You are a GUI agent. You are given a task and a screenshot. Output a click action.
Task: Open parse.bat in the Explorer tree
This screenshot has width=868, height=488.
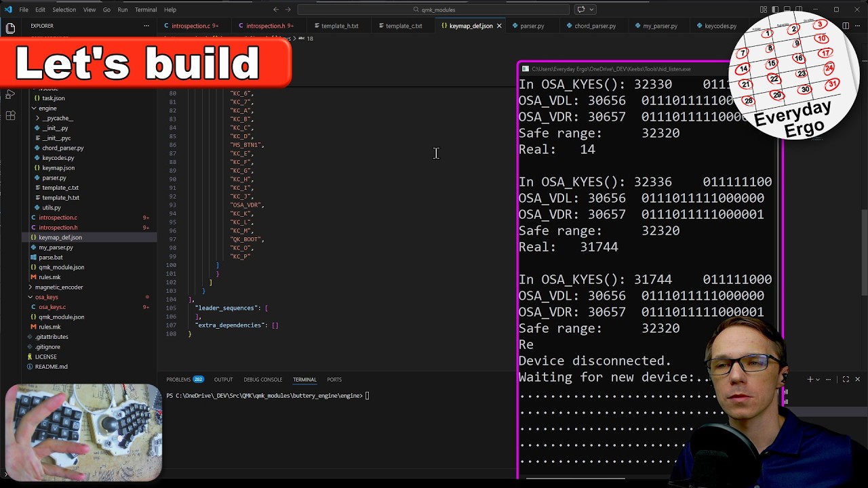[51, 258]
